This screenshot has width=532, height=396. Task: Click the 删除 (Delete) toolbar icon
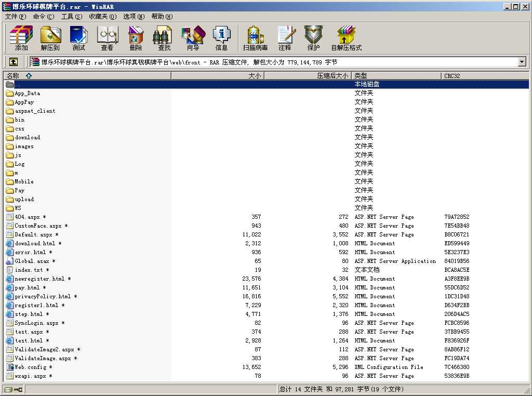(x=136, y=38)
